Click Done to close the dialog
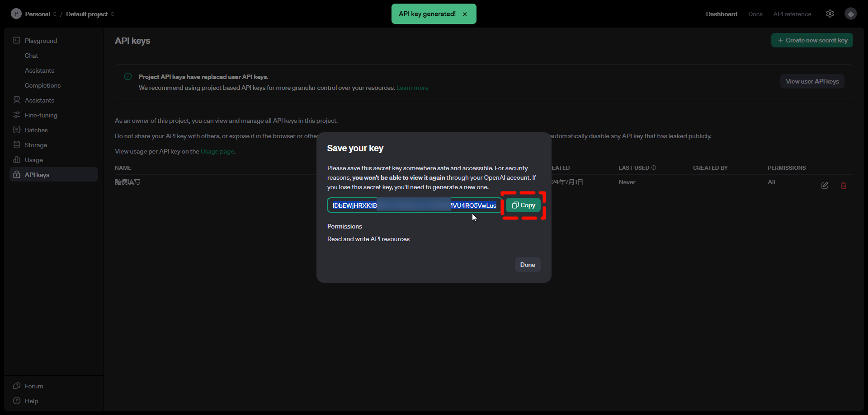Screen dimensions: 868x415 point(528,264)
